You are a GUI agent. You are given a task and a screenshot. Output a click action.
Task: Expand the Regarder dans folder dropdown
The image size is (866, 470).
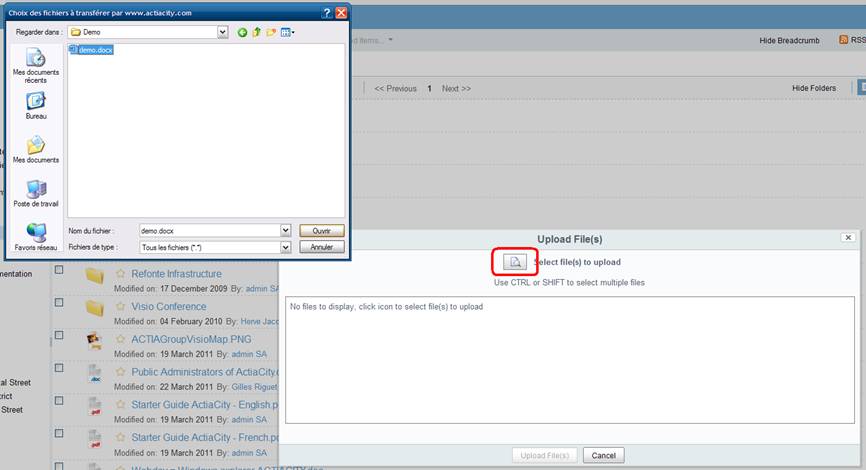tap(223, 32)
